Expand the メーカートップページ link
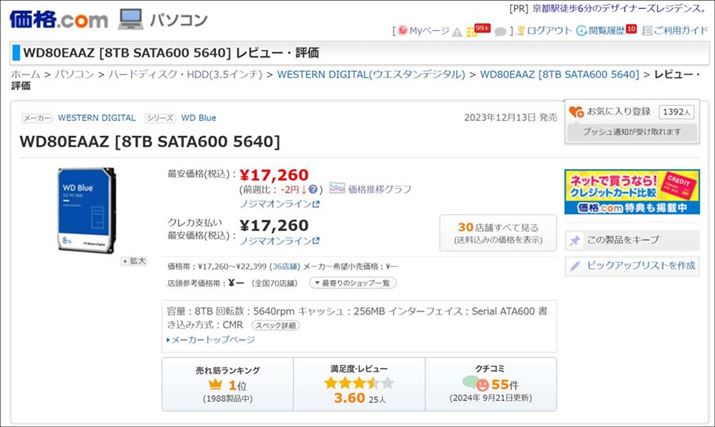The height and width of the screenshot is (427, 715). pos(211,339)
